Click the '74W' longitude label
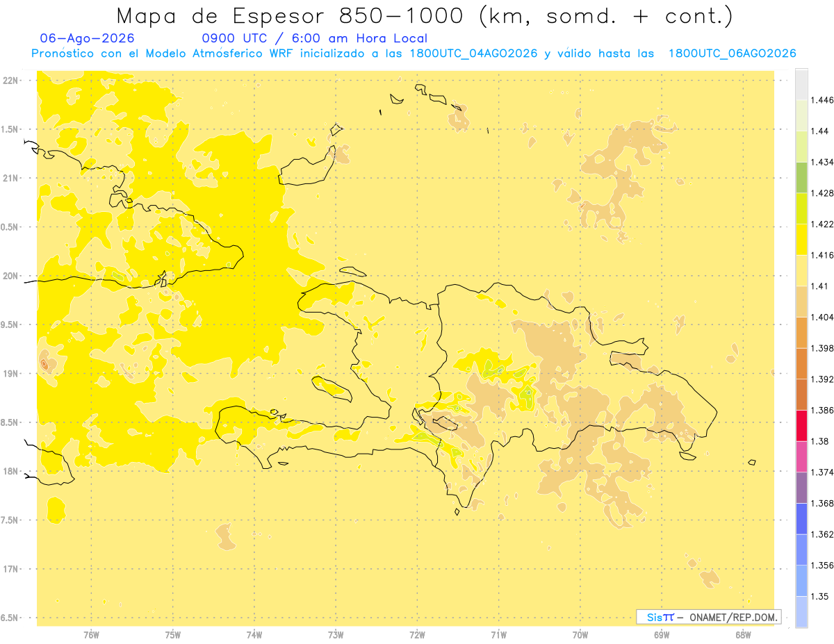 click(x=254, y=635)
